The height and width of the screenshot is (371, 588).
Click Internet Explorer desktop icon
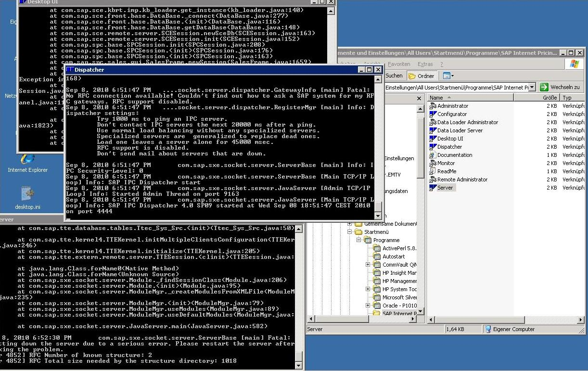tap(27, 163)
